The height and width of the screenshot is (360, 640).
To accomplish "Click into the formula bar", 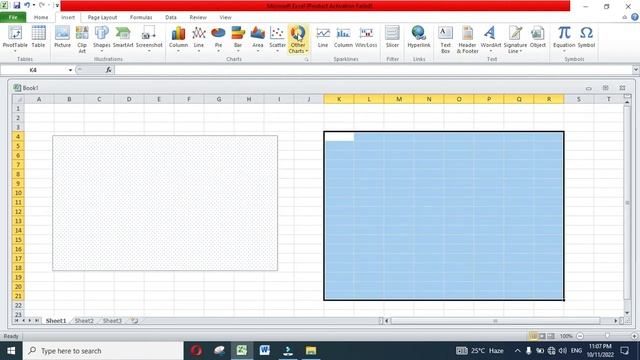I will [373, 70].
